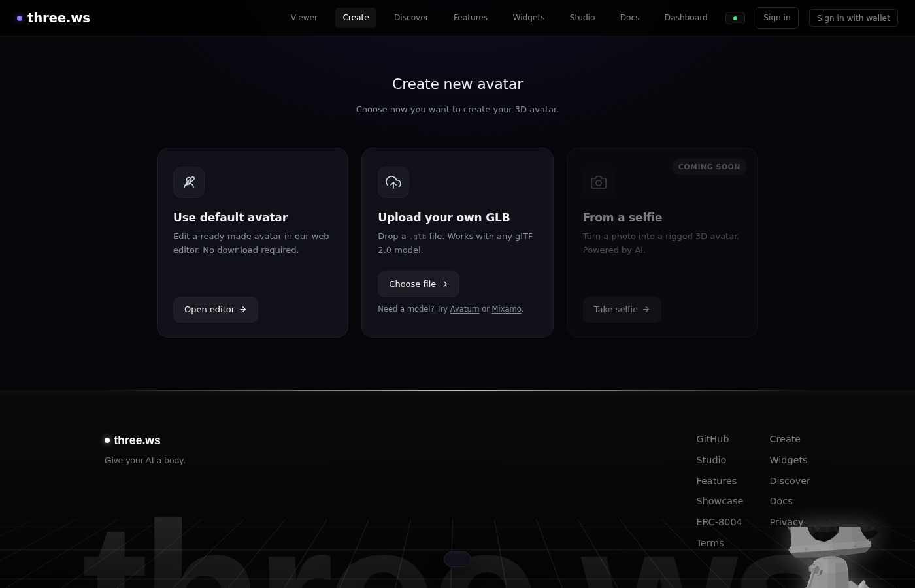Open Discover footer link
915x588 pixels.
(790, 481)
